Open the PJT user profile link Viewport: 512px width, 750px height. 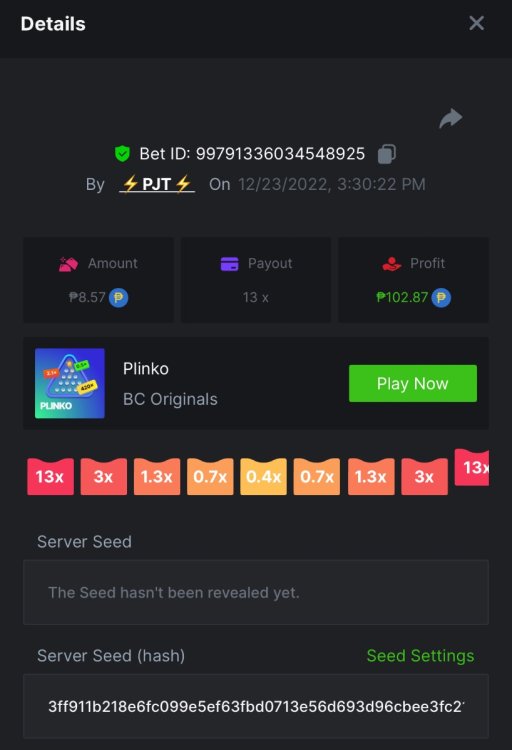pos(157,184)
